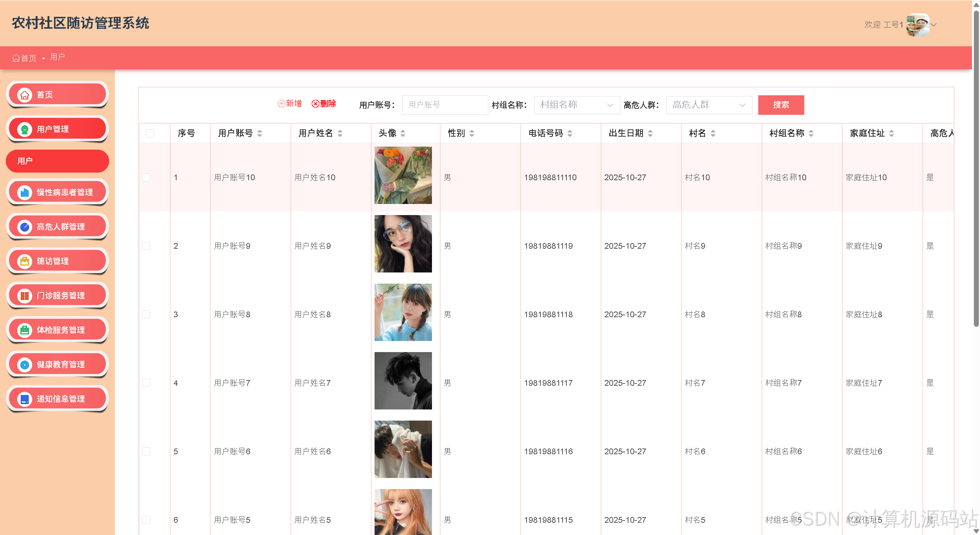Click the green bag icon on 体检服务管理
Image resolution: width=980 pixels, height=535 pixels.
click(x=25, y=330)
